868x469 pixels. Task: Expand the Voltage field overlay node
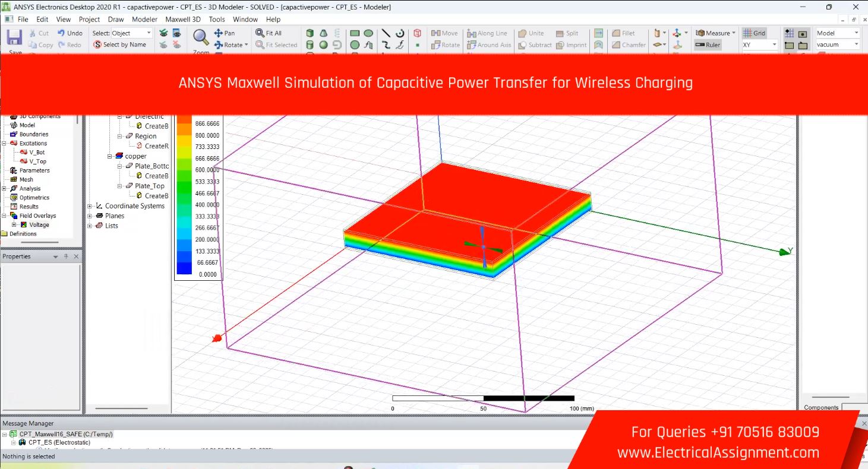click(14, 225)
